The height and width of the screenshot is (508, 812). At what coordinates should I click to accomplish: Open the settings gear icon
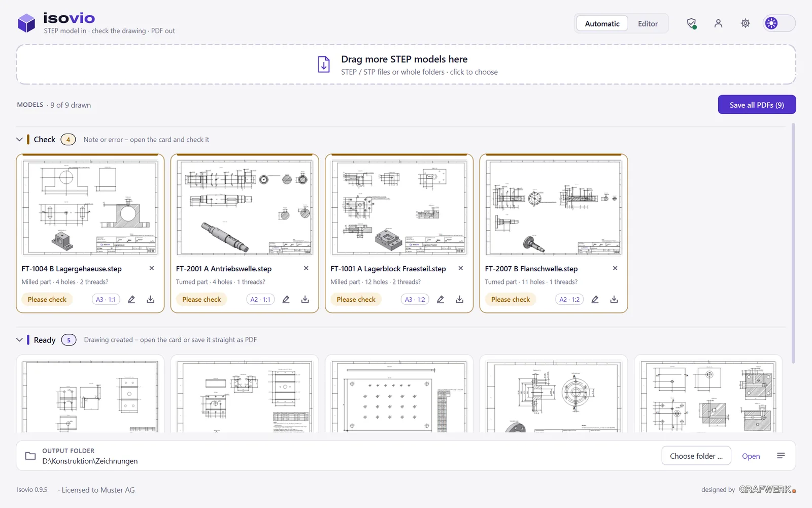[x=745, y=23]
